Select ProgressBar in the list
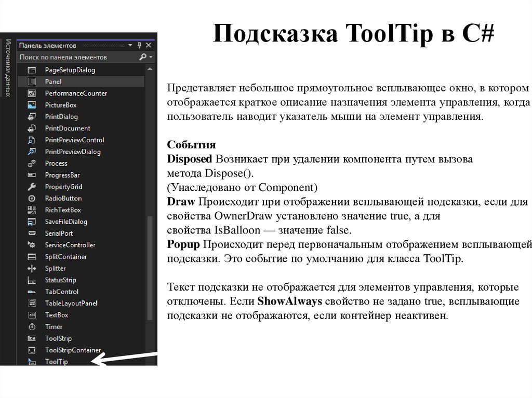The image size is (532, 398). (62, 175)
